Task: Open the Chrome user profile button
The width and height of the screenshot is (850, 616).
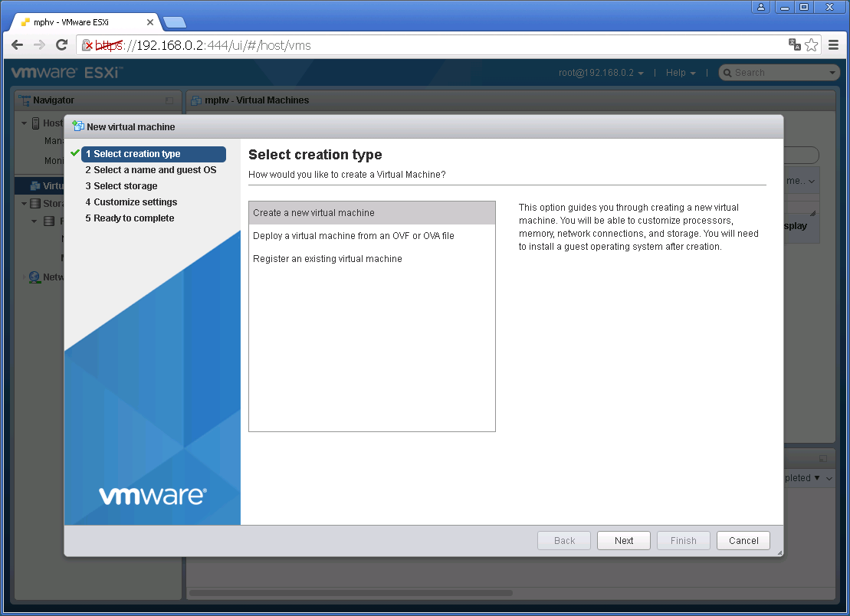Action: pos(760,7)
